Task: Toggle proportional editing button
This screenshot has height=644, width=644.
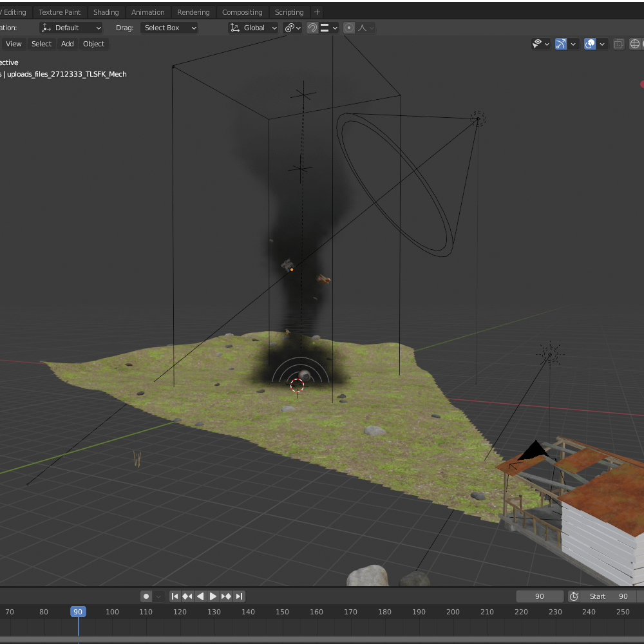Action: pos(349,28)
